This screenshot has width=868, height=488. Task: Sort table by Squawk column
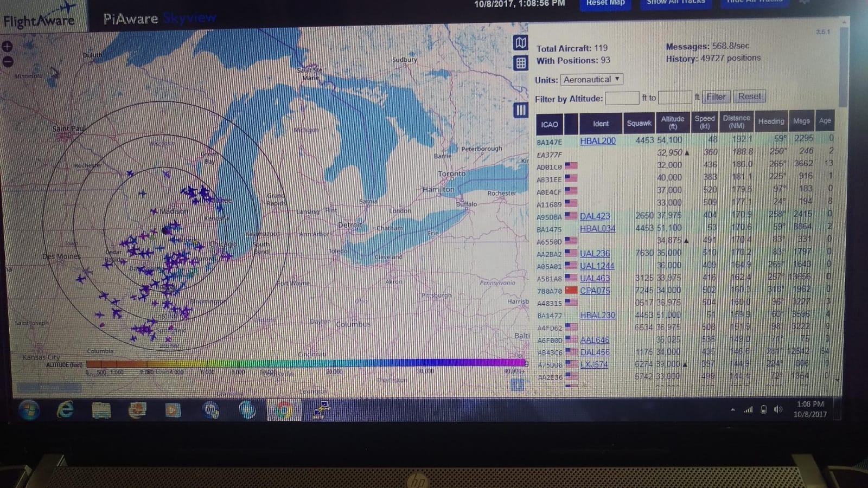(639, 123)
